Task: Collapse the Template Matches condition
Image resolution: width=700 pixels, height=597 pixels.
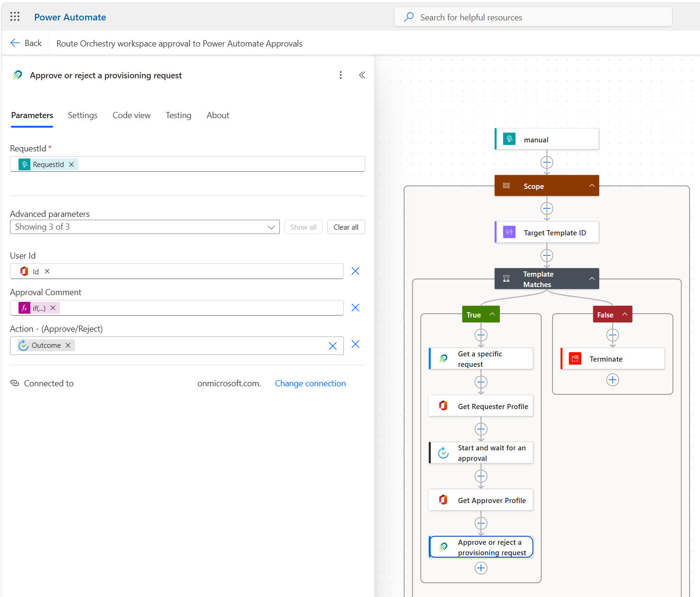Action: point(592,279)
